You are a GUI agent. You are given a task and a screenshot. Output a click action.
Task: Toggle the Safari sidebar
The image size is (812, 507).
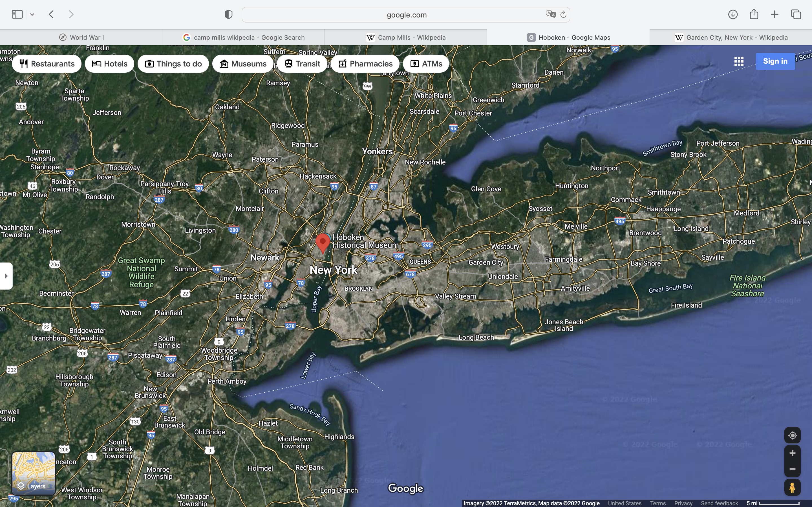[x=17, y=14]
